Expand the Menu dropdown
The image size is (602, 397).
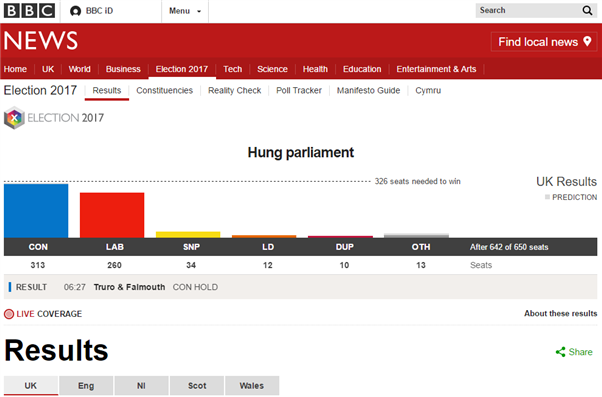tap(185, 11)
